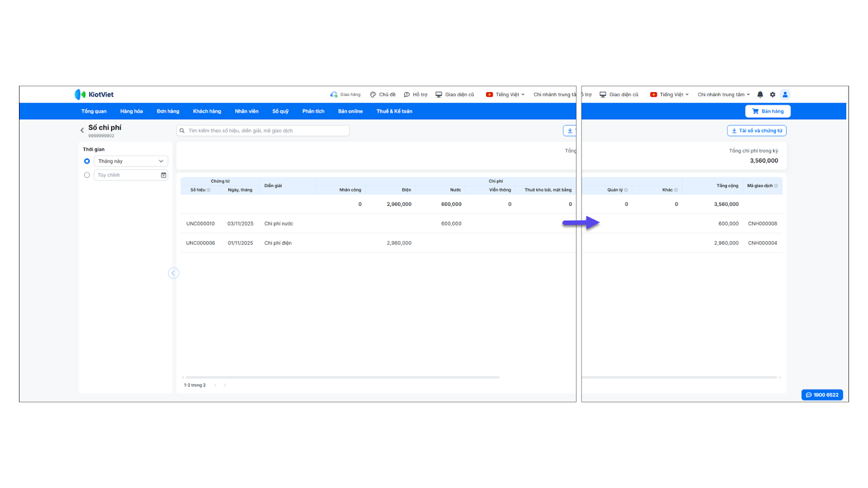This screenshot has width=868, height=488.
Task: Click the search box for số hiệu, diễn giải
Action: click(x=263, y=131)
